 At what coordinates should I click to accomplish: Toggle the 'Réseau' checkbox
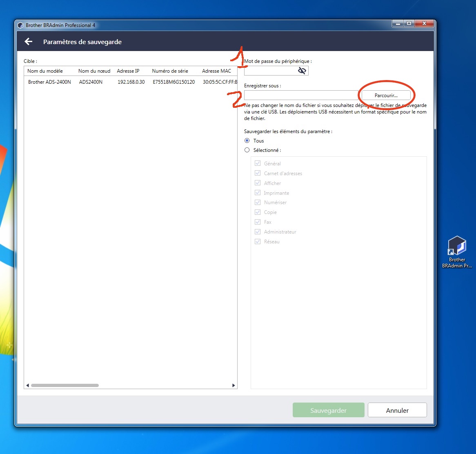point(258,242)
